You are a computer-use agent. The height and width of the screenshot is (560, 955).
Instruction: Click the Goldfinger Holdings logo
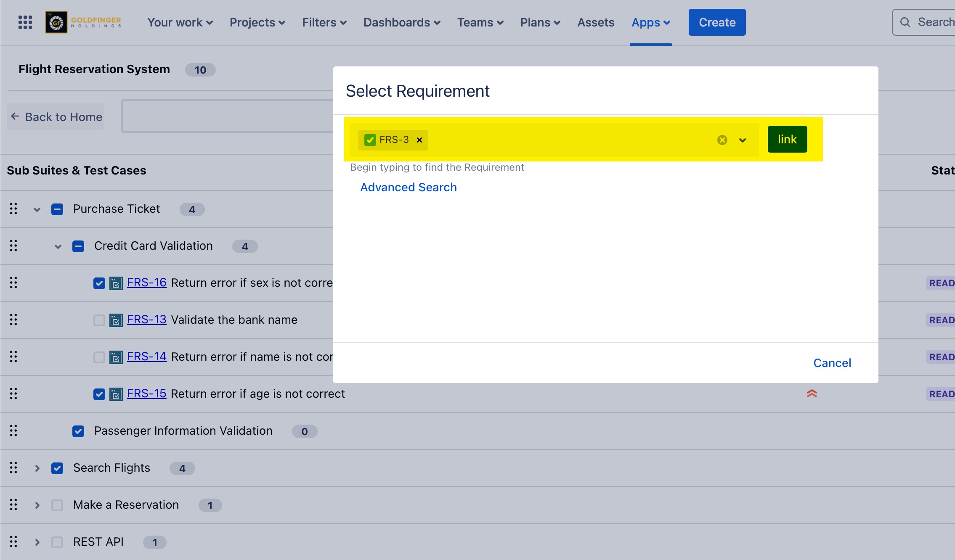84,22
